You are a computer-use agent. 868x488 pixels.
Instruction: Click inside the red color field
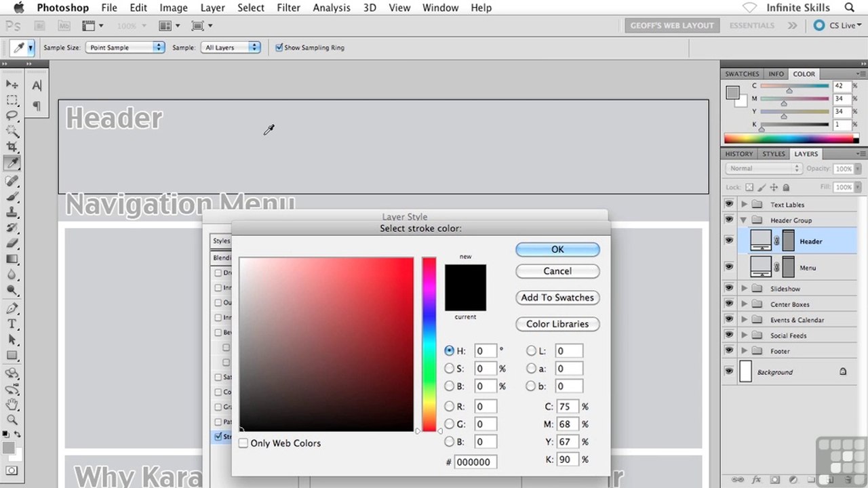(326, 344)
